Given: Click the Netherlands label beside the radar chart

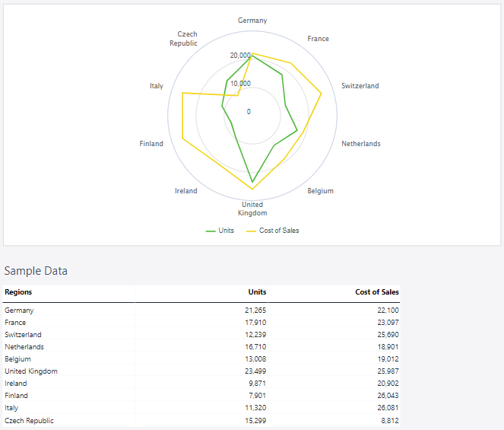Looking at the screenshot, I should 361,144.
